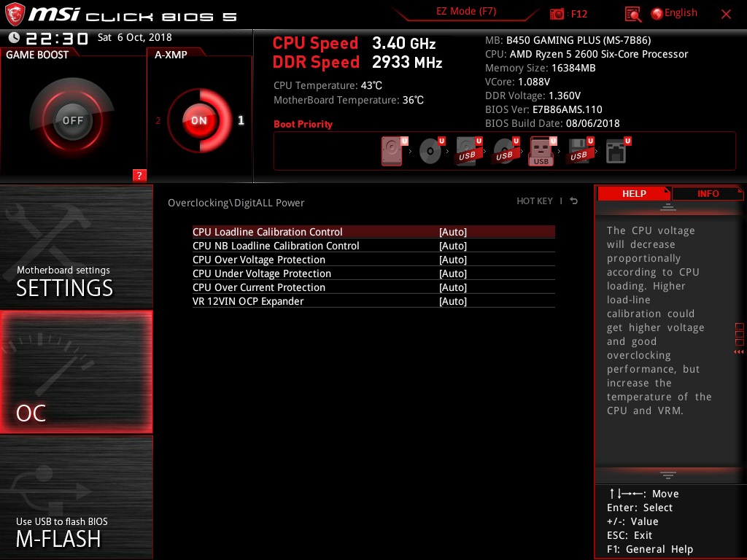
Task: Click the MSI dragon shield logo
Action: coord(15,15)
